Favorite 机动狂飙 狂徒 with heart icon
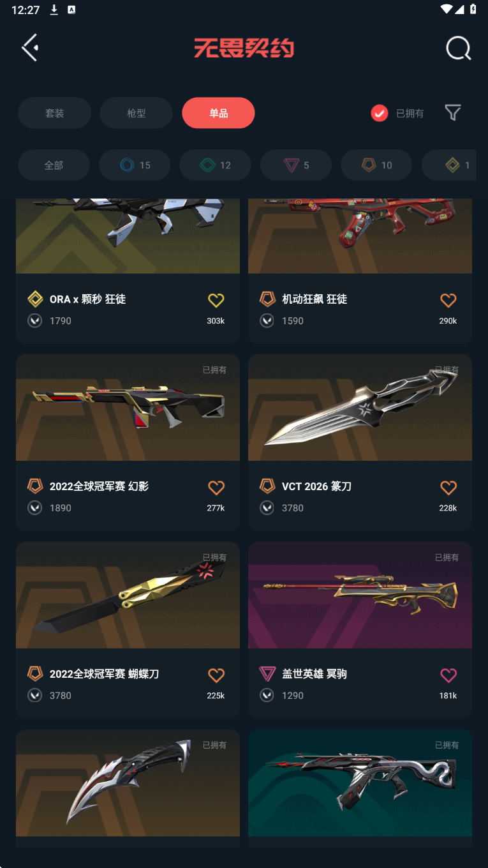Image resolution: width=488 pixels, height=868 pixels. point(448,299)
